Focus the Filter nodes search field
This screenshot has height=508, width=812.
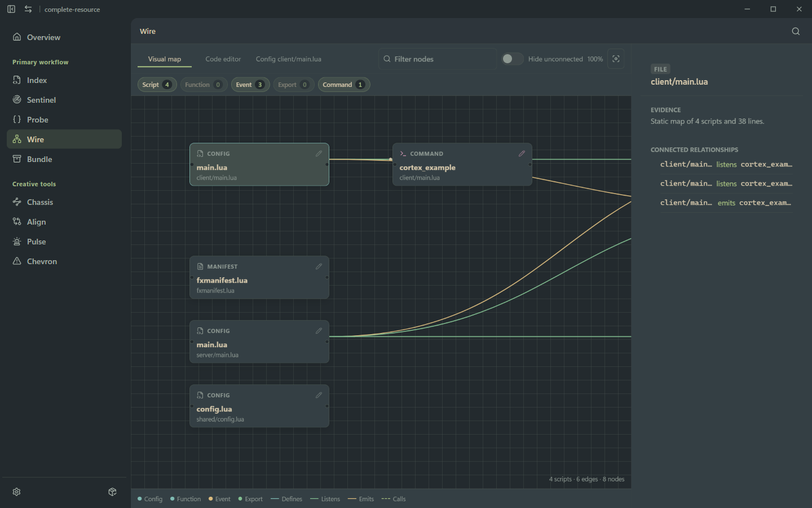(x=438, y=59)
